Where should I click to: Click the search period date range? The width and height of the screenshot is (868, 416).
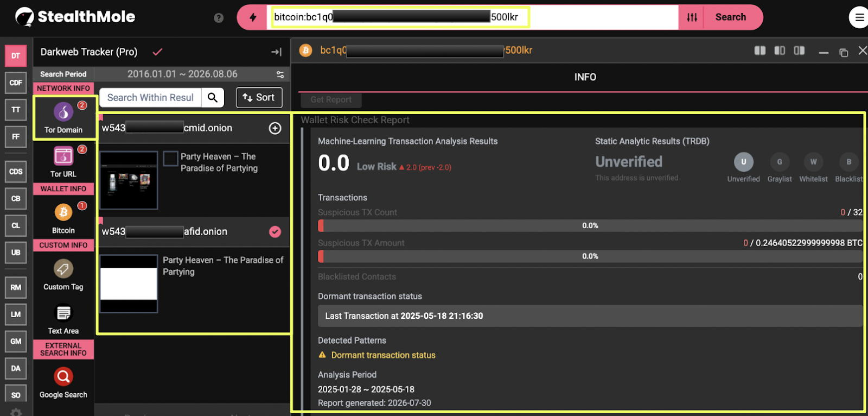(x=182, y=74)
